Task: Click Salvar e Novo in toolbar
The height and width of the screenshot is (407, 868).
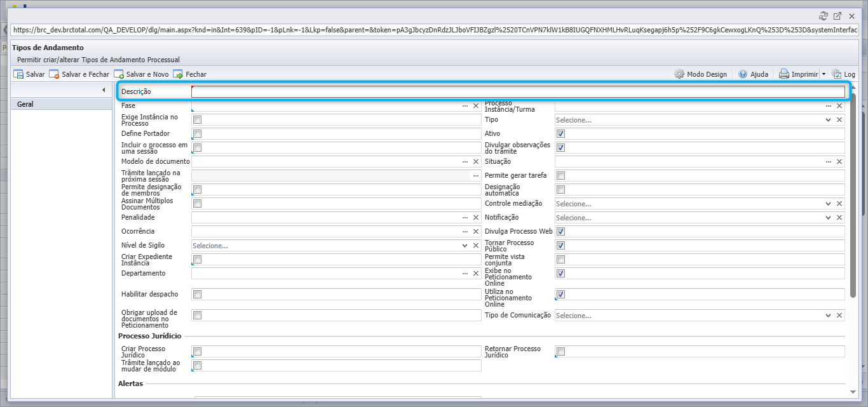Action: click(141, 74)
